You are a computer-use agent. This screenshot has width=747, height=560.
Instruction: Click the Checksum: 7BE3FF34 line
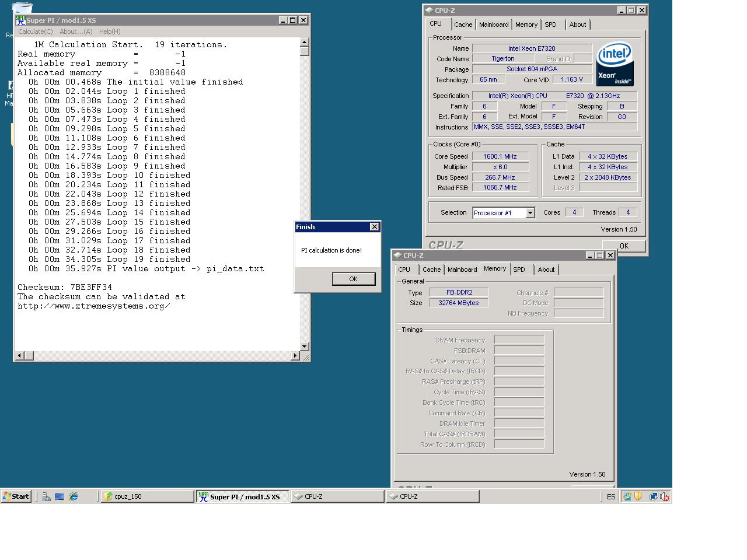(65, 287)
